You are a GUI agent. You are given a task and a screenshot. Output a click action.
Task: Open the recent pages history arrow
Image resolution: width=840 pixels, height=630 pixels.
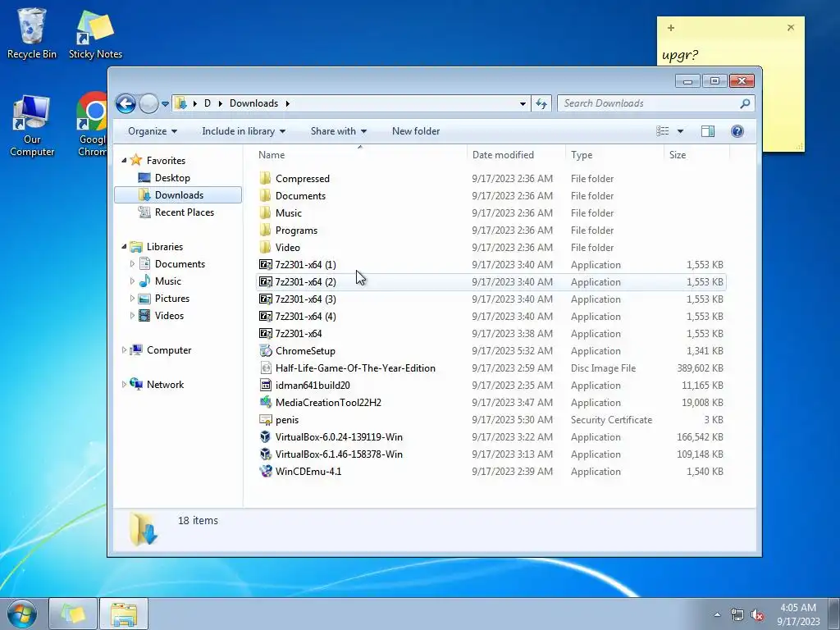tap(166, 104)
